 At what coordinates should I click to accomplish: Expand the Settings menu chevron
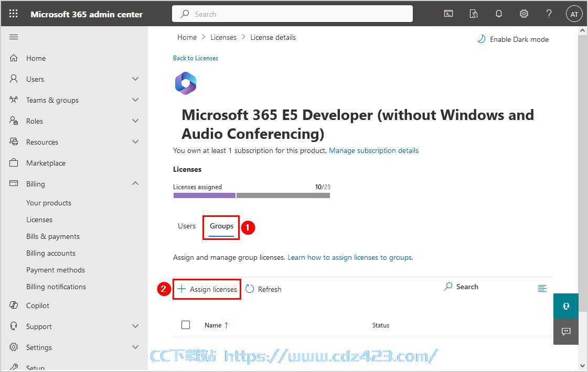point(135,347)
